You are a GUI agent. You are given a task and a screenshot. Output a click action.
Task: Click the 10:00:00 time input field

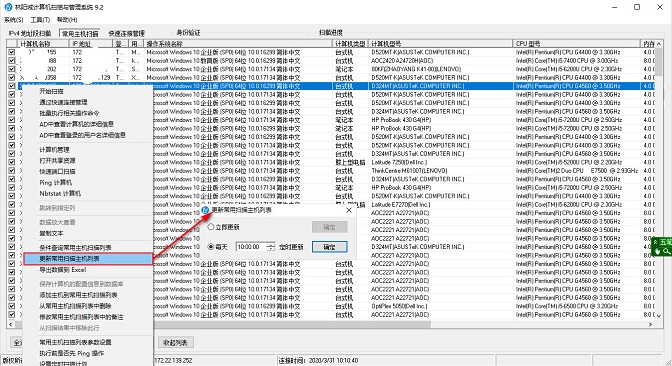coord(251,247)
